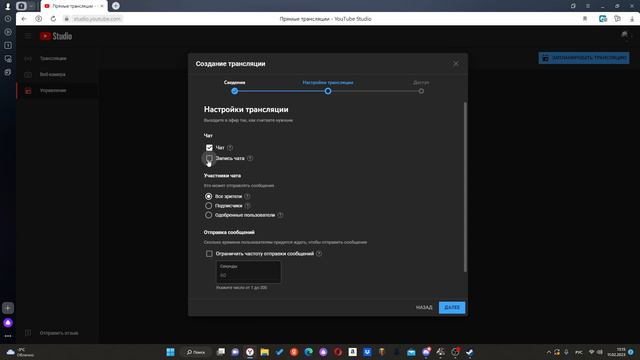Show help for Запись чата
This screenshot has height=360, width=640.
click(250, 158)
